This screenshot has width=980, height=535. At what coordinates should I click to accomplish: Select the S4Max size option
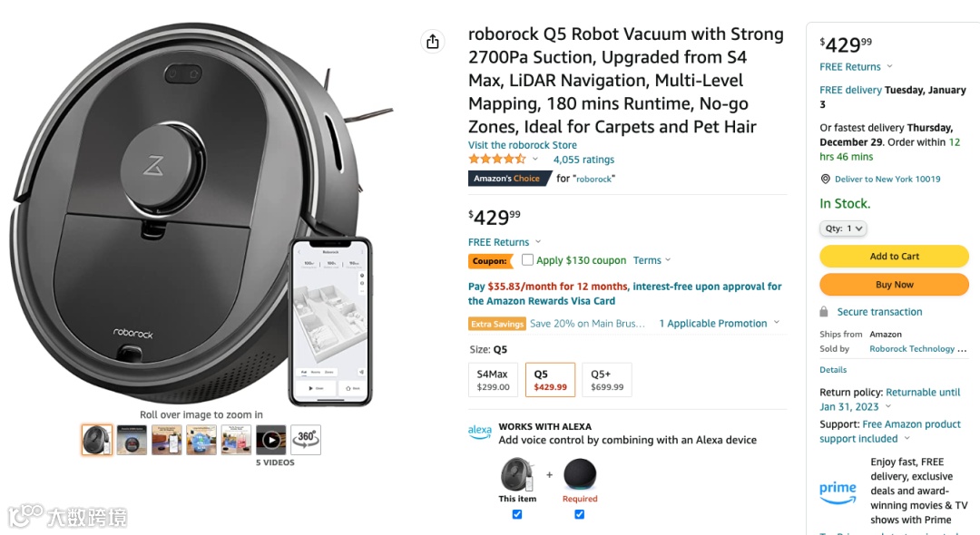[x=493, y=380]
